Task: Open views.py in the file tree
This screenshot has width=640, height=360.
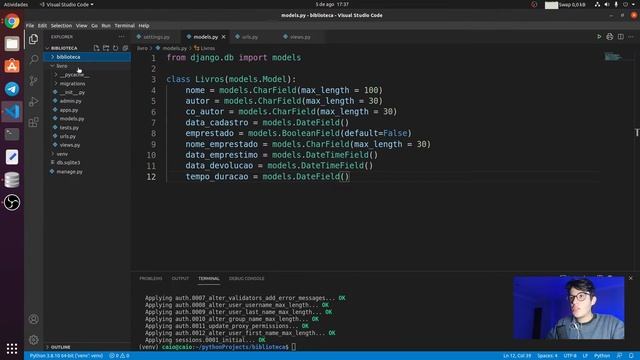Action: 87,145
